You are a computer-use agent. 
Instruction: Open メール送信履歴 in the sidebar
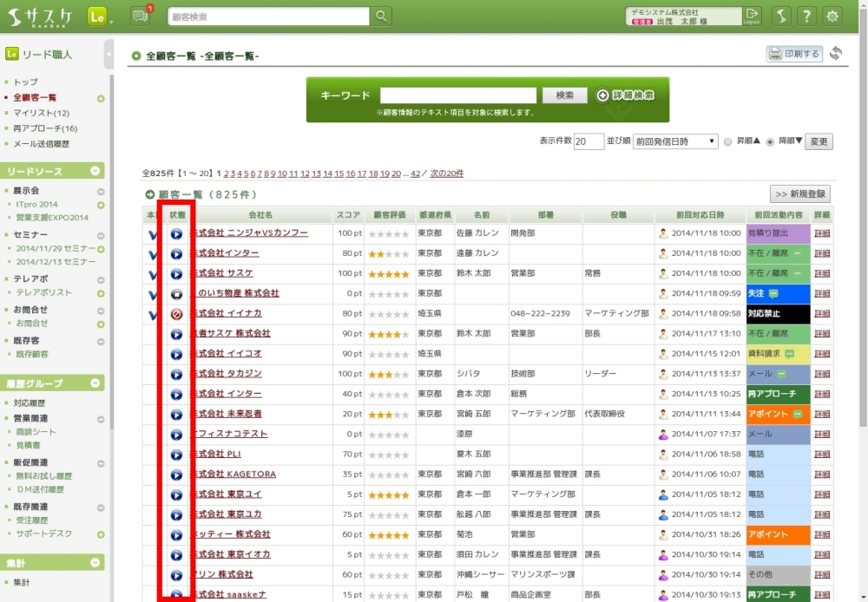41,144
